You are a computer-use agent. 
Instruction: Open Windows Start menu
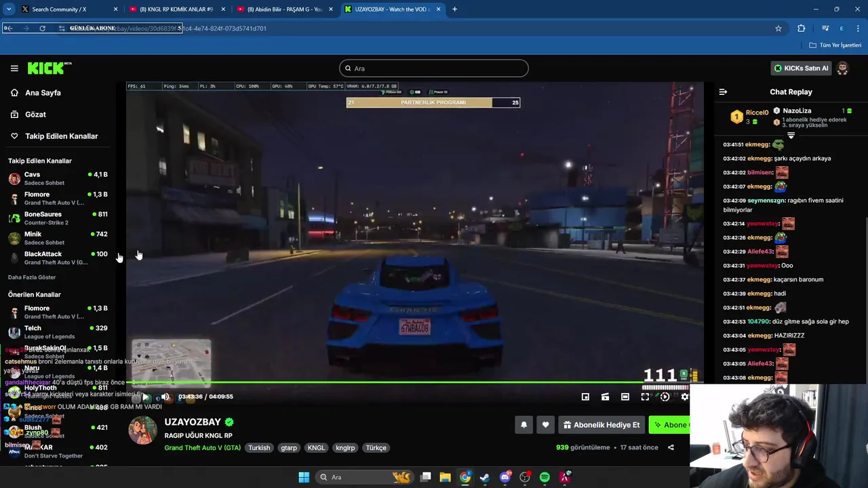click(x=304, y=477)
